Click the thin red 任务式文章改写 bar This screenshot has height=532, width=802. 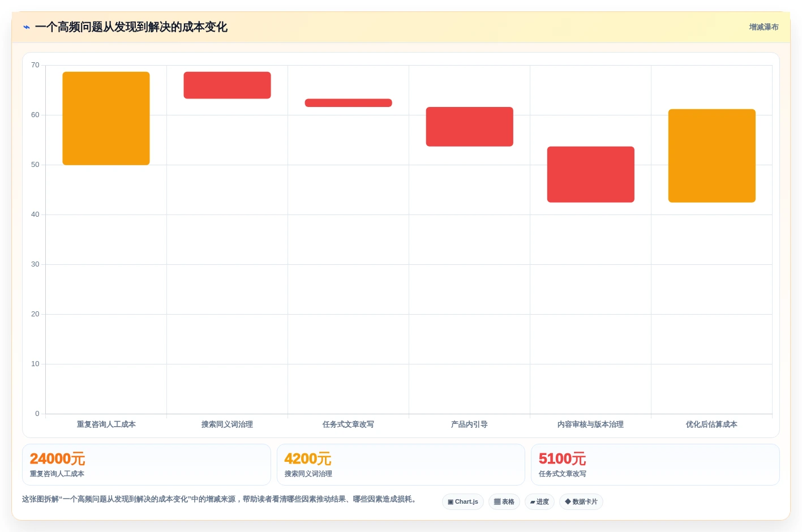click(348, 103)
